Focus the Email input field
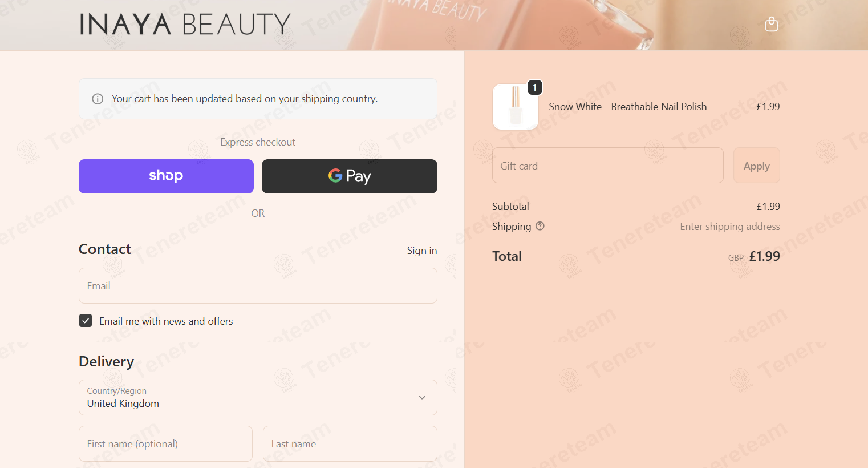868x468 pixels. click(258, 286)
